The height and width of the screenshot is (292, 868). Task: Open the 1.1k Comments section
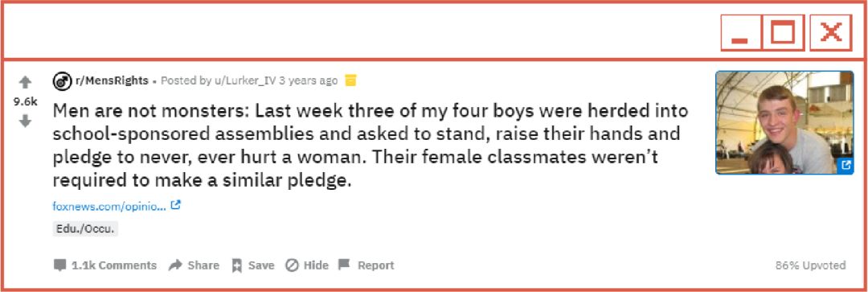pos(105,265)
